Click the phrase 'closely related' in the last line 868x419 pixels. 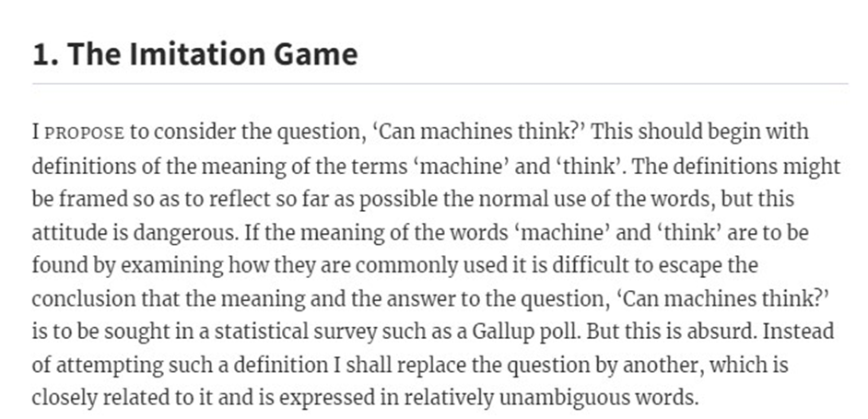[x=93, y=398]
